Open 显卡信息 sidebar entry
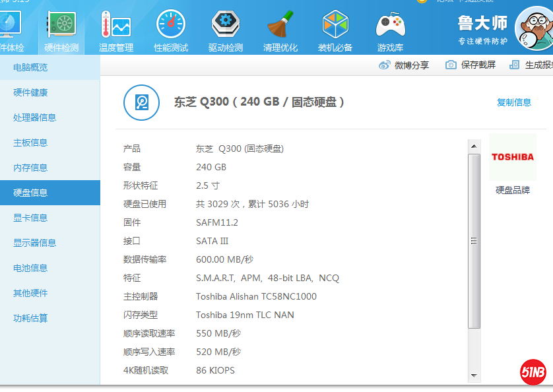Viewport: 553px width, 392px height. [x=30, y=218]
